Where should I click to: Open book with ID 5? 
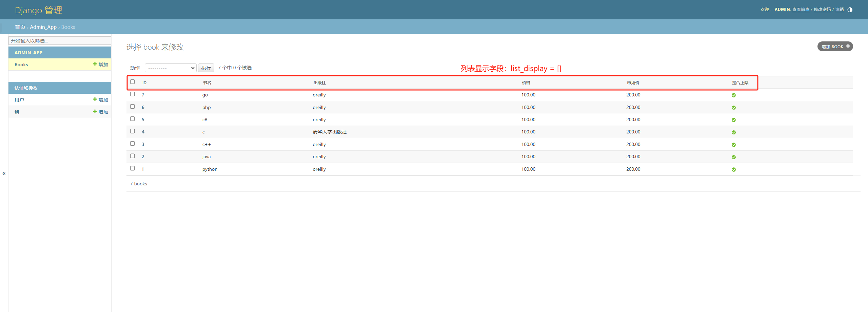(143, 120)
